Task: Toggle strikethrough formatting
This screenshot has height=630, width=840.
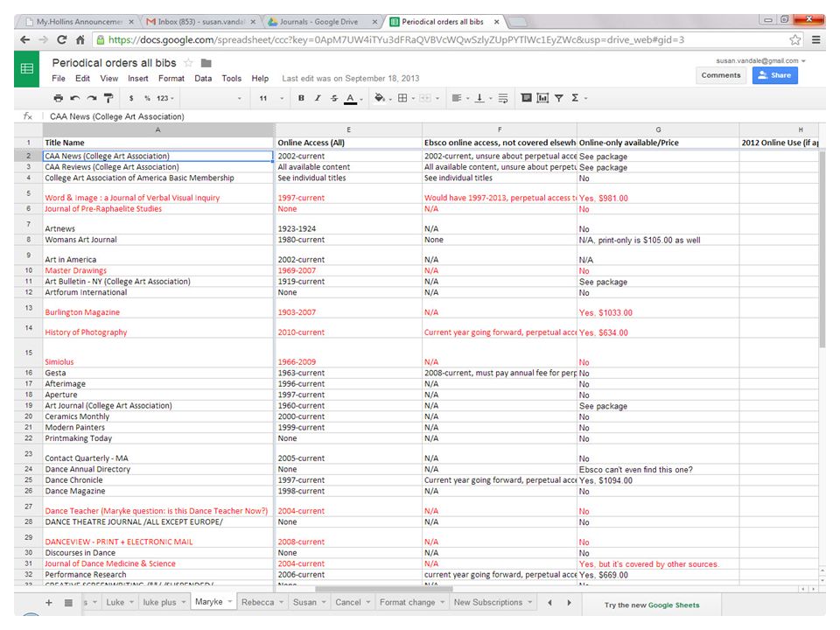Action: (333, 98)
